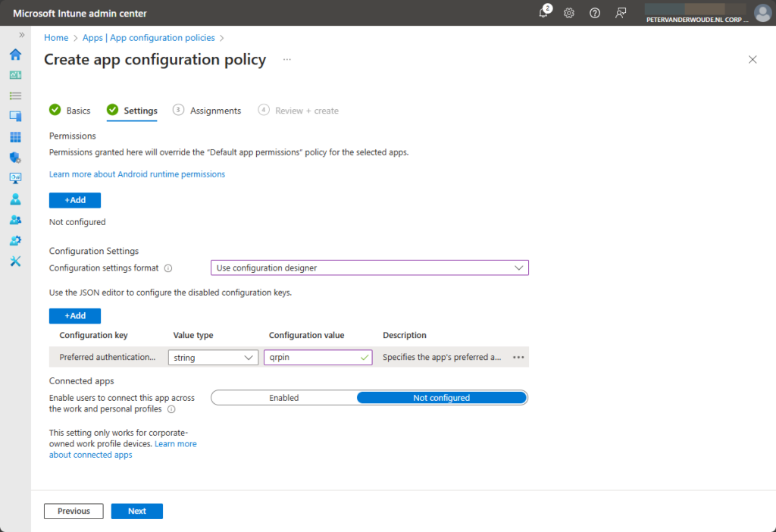Expand the sidebar with double chevron
This screenshot has width=776, height=532.
(x=21, y=35)
